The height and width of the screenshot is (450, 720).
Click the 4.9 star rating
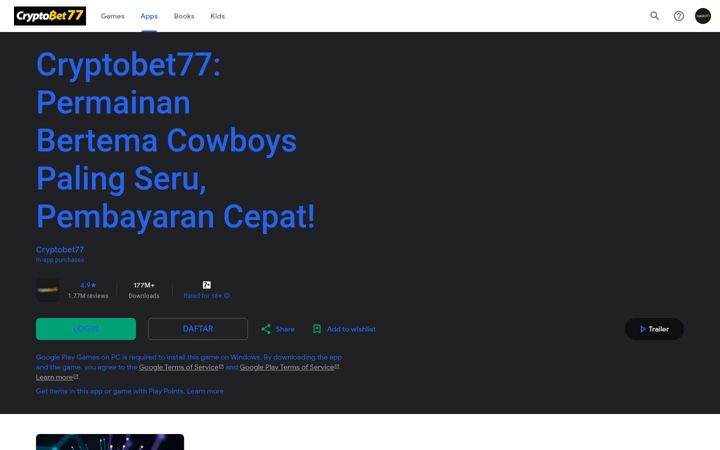tap(88, 285)
